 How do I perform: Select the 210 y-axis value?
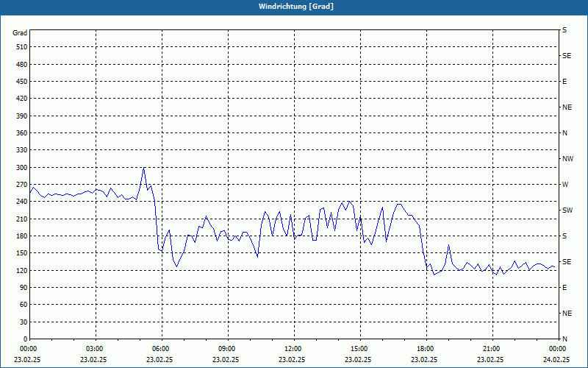tap(22, 219)
